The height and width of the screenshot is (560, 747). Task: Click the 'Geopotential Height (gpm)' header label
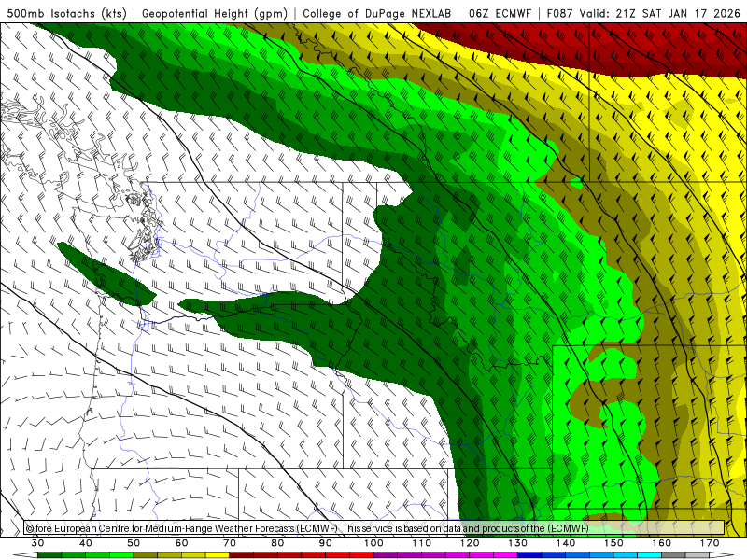click(215, 13)
